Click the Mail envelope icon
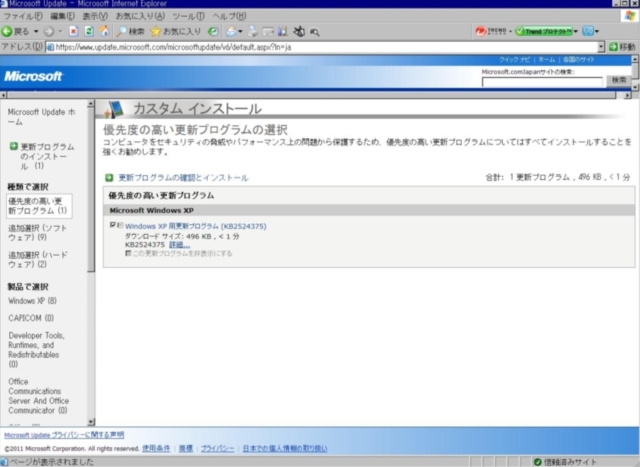This screenshot has width=640, height=467. click(231, 31)
